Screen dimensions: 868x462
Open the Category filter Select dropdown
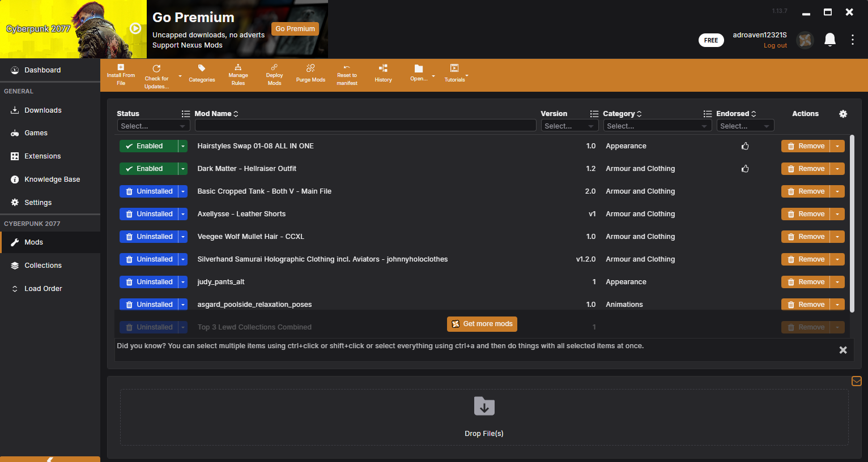coord(657,126)
